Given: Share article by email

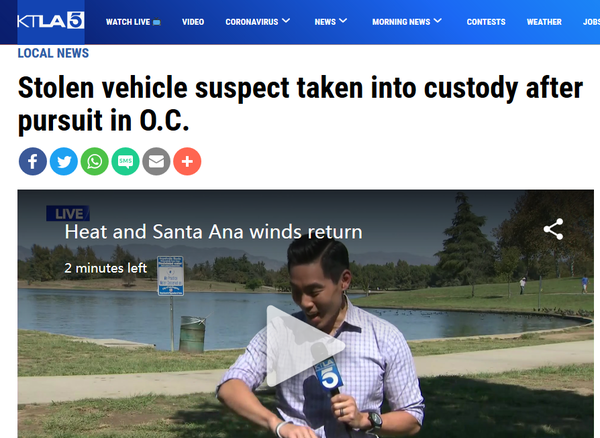Looking at the screenshot, I should coord(156,161).
